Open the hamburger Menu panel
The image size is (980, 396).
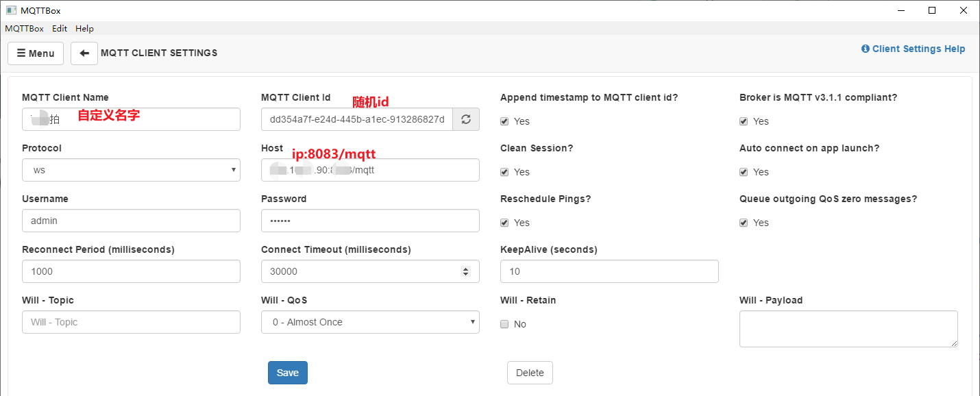35,53
